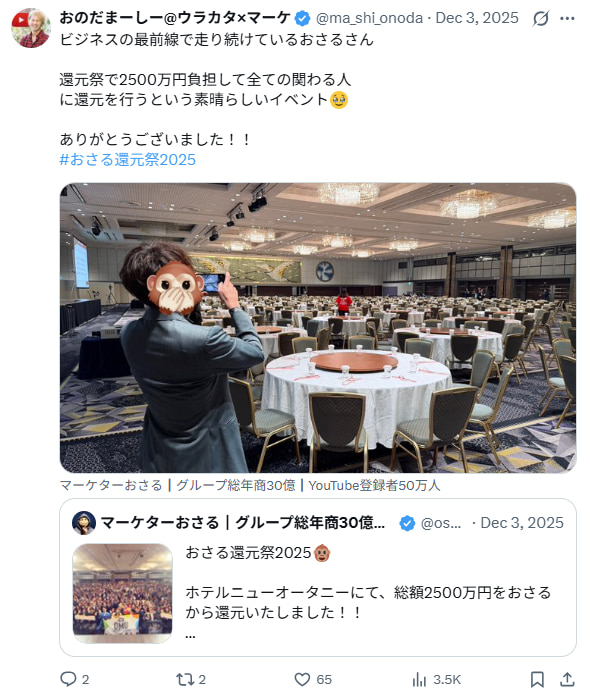Image resolution: width=590 pixels, height=697 pixels.
Task: Click the reply speech bubble icon
Action: [x=68, y=679]
